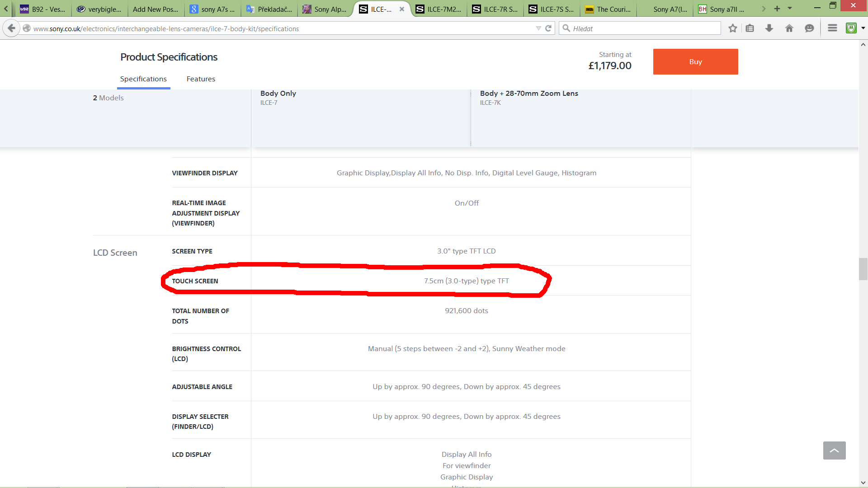Click the green shield extension icon
Viewport: 868px width, 488px height.
tap(851, 28)
